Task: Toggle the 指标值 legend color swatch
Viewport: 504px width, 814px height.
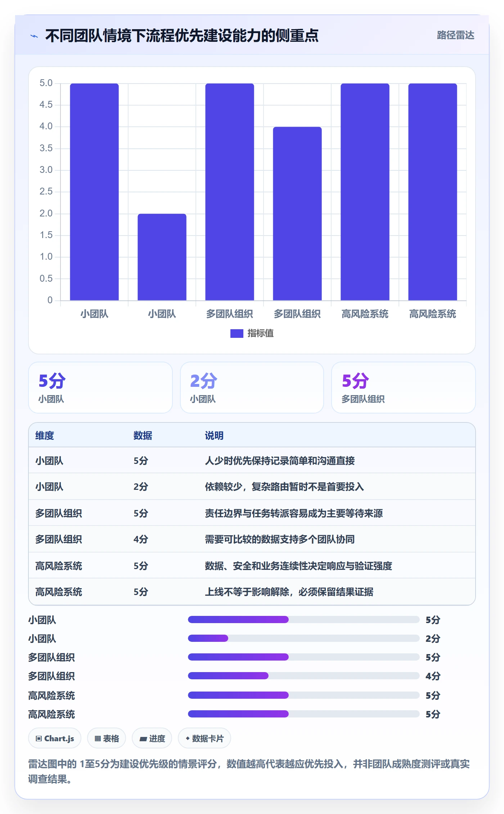Action: [x=237, y=334]
